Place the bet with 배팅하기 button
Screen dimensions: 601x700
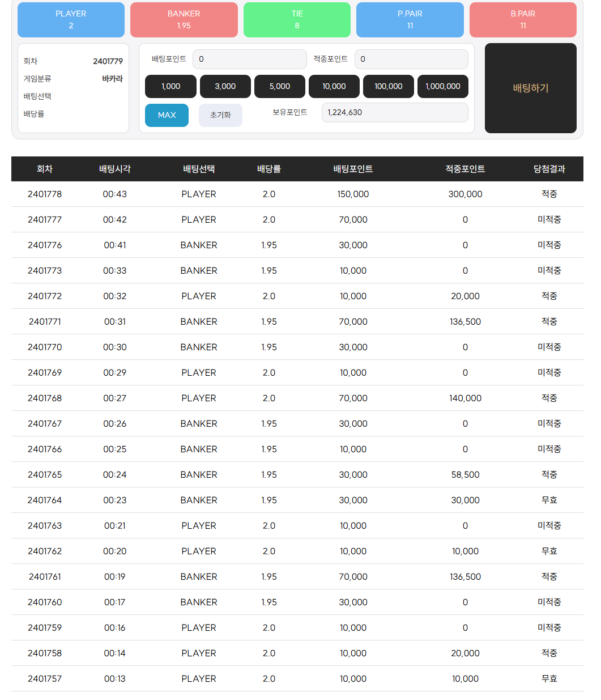click(x=531, y=88)
